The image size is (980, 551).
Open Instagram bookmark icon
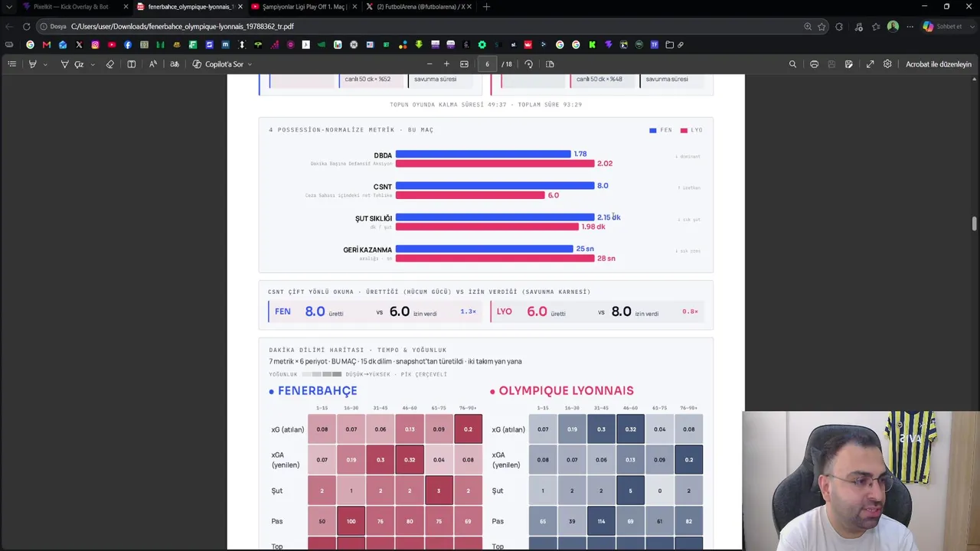[95, 44]
